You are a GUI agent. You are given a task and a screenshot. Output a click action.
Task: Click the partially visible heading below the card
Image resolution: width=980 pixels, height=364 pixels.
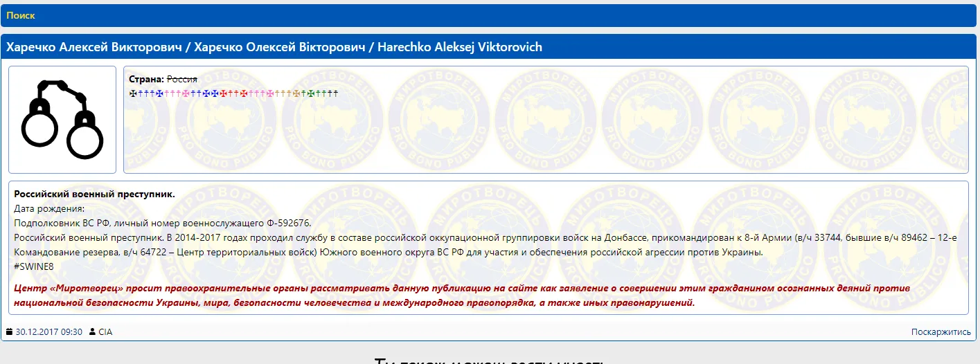[x=489, y=360]
